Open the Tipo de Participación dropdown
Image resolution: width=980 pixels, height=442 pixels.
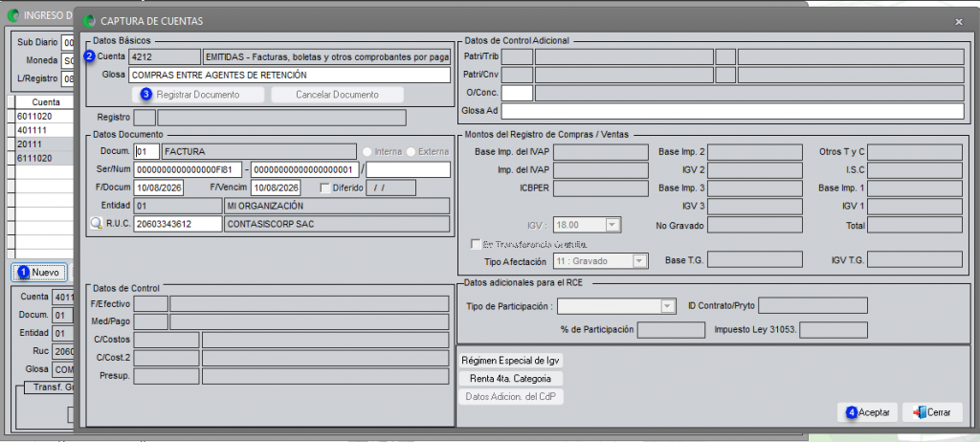[668, 306]
